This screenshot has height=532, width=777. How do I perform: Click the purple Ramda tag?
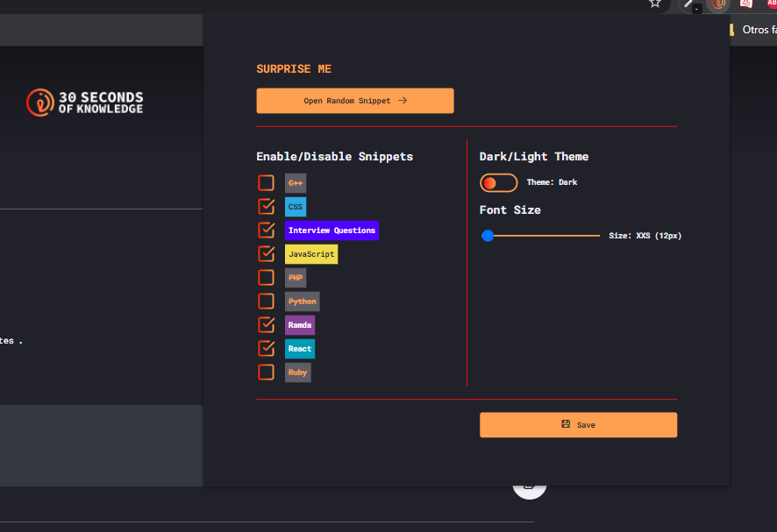[x=300, y=325]
